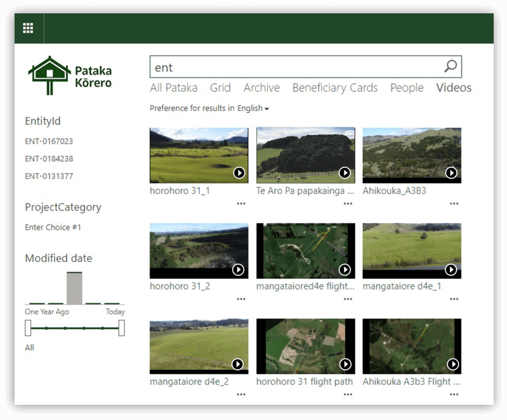Viewport: 507px width, 420px height.
Task: Open the Ahikouka_A3B3 thumbnail image
Action: pos(412,155)
